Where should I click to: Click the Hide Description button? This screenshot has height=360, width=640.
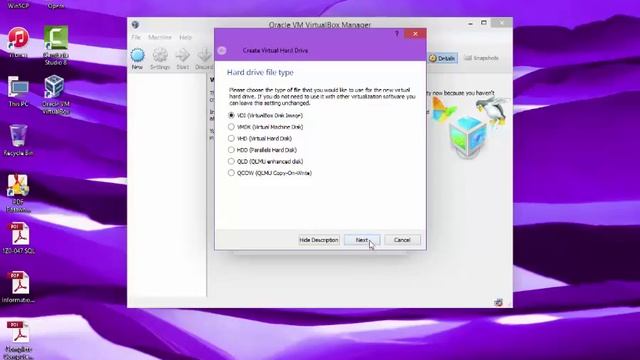click(319, 240)
